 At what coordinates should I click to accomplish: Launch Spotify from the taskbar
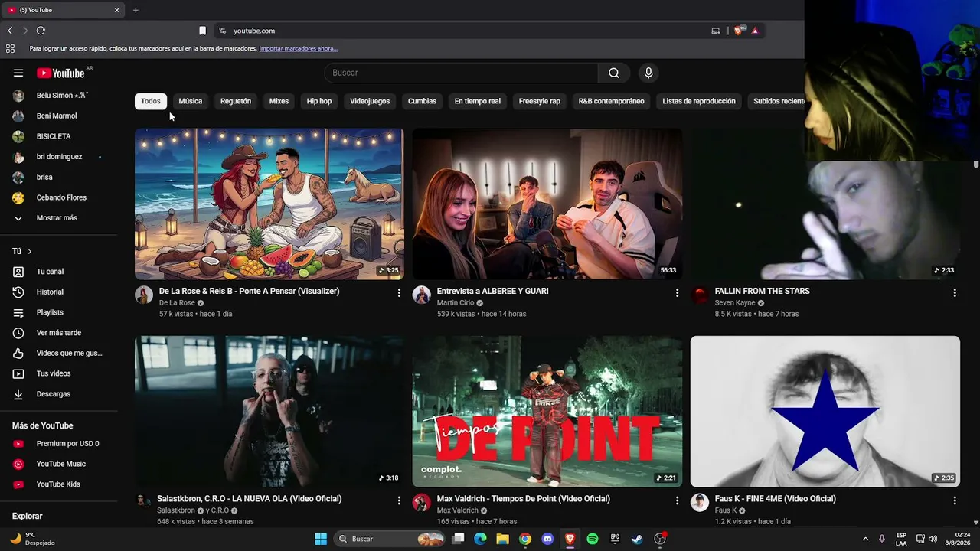click(593, 539)
